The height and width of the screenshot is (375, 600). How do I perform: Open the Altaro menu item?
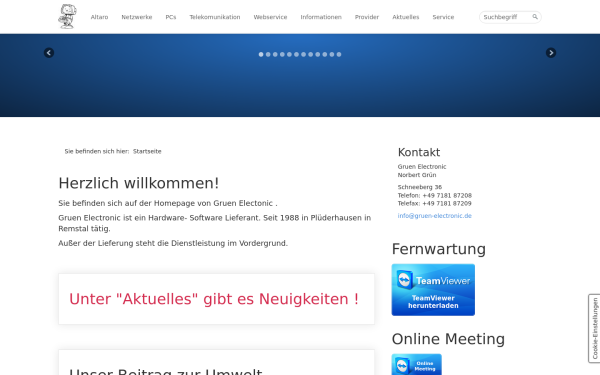(x=99, y=17)
